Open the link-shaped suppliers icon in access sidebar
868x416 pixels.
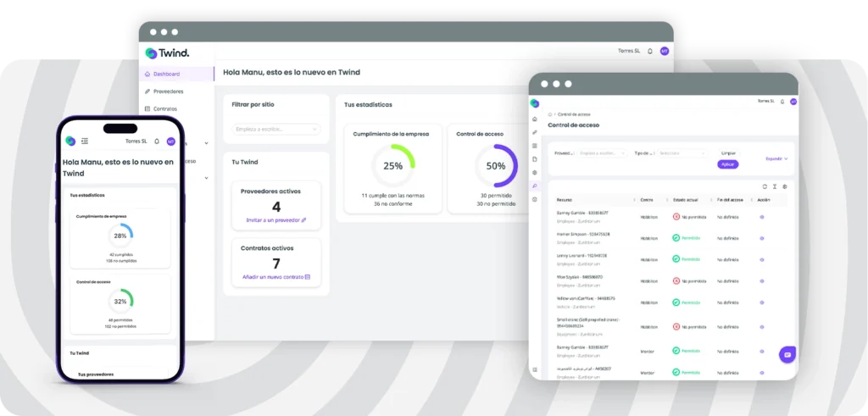point(534,132)
